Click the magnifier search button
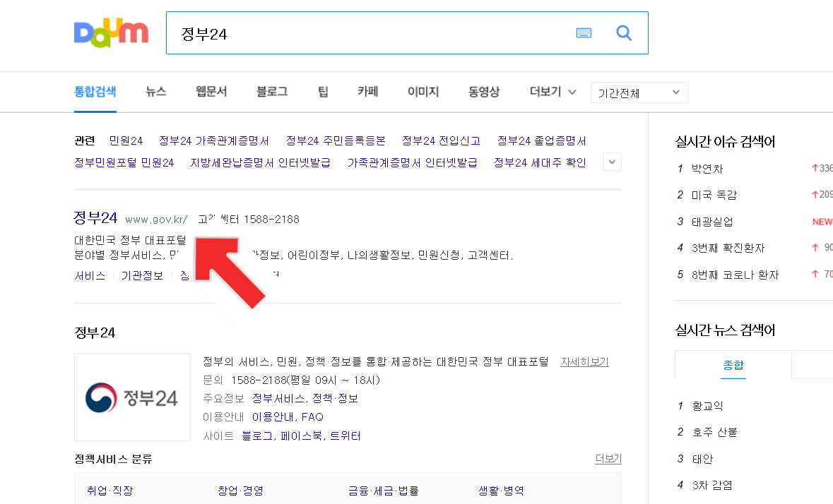This screenshot has height=504, width=833. click(624, 33)
